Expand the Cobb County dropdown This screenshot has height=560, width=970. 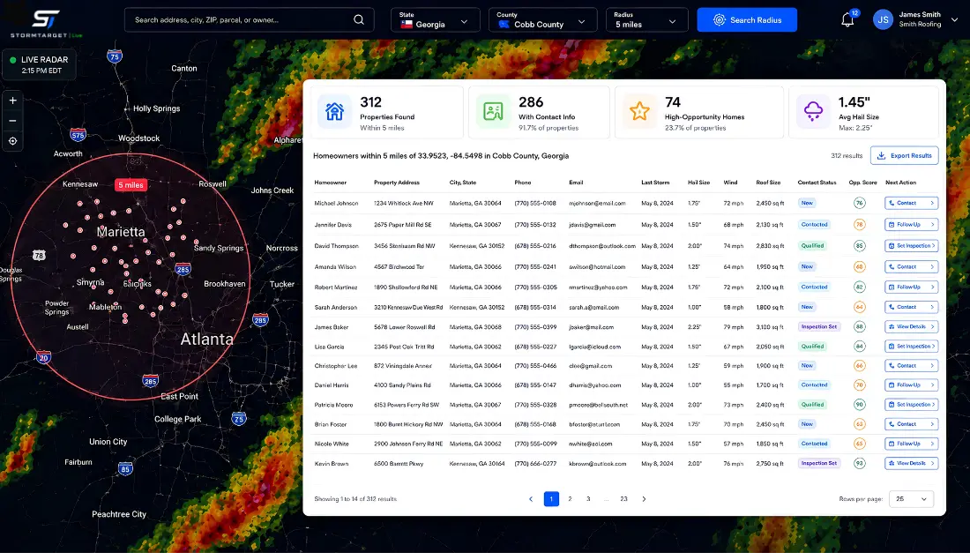[543, 19]
